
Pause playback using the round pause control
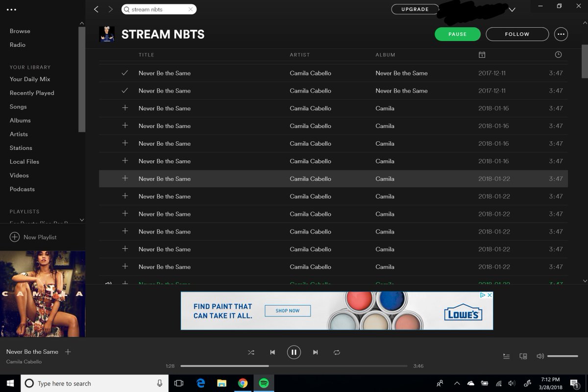coord(294,352)
